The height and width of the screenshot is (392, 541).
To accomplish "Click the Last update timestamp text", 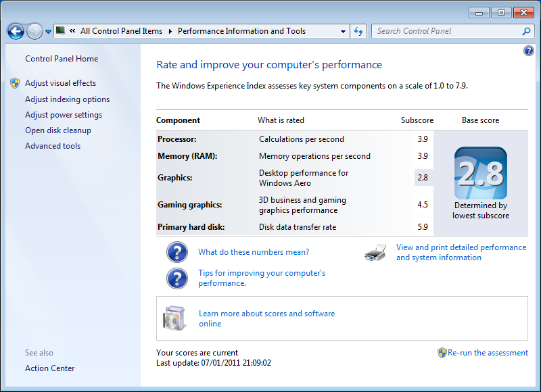I will (x=214, y=363).
